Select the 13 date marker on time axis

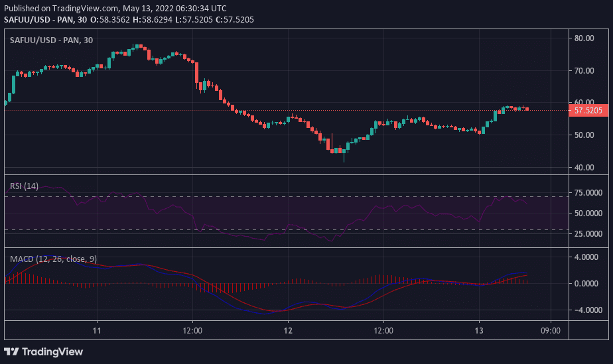[x=479, y=330]
